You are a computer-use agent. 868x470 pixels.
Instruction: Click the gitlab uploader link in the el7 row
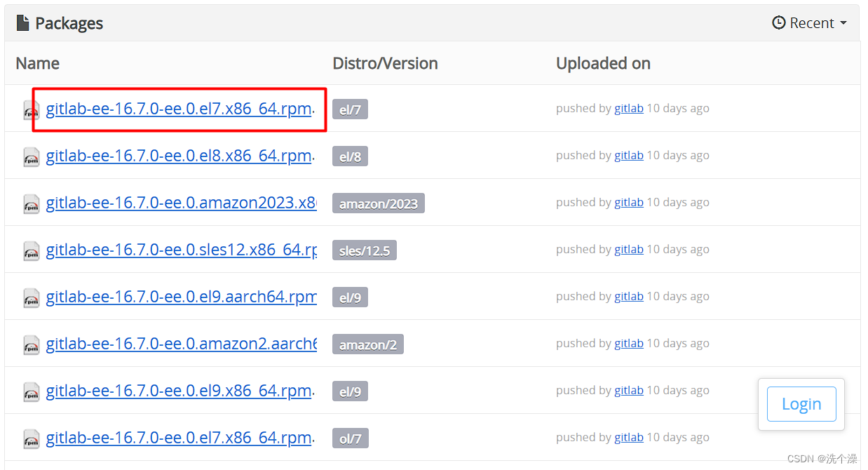tap(628, 108)
